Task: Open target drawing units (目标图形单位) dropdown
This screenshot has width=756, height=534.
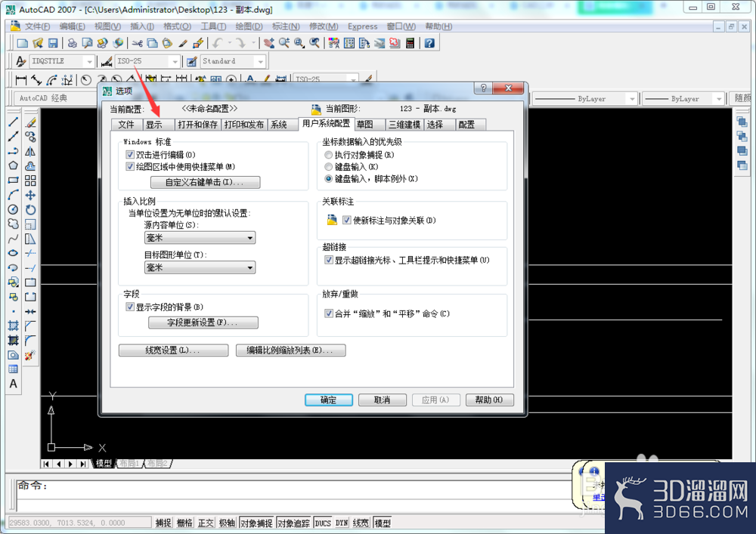Action: tap(200, 267)
